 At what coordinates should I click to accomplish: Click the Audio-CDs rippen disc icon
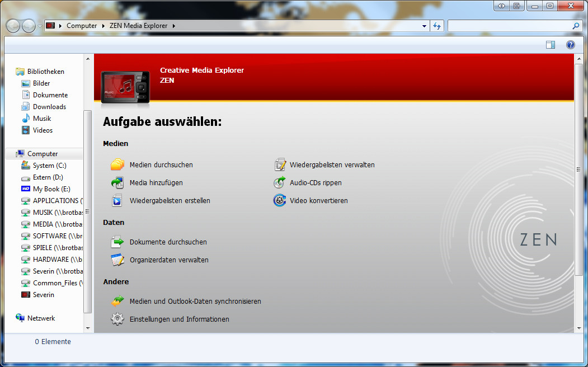pyautogui.click(x=280, y=182)
